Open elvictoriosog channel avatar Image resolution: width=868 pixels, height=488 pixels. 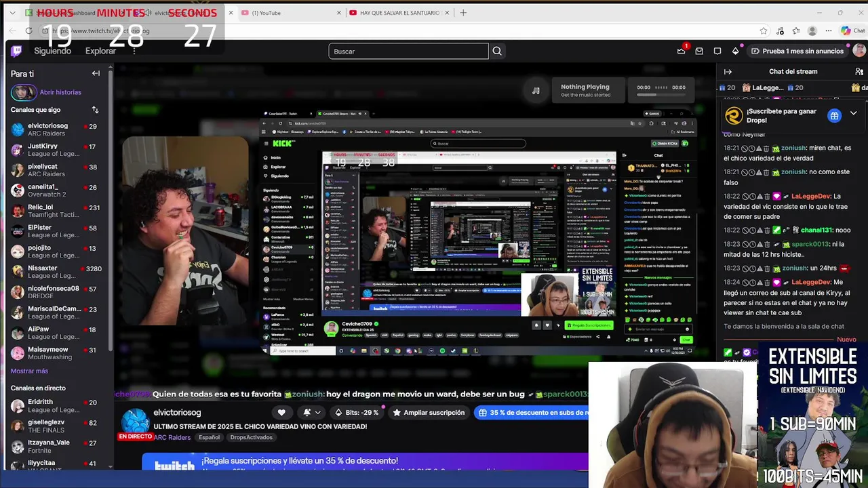pos(135,420)
